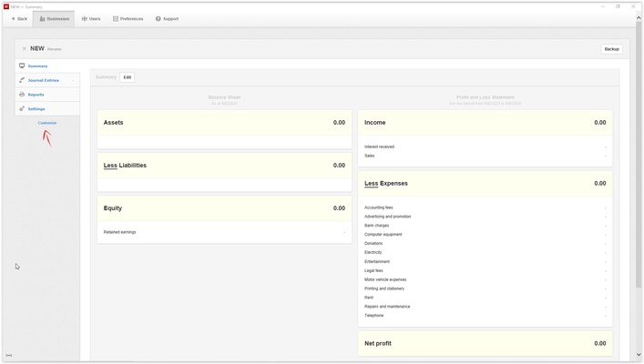The image size is (644, 364).
Task: Click the Balance Sheet title
Action: pos(224,97)
